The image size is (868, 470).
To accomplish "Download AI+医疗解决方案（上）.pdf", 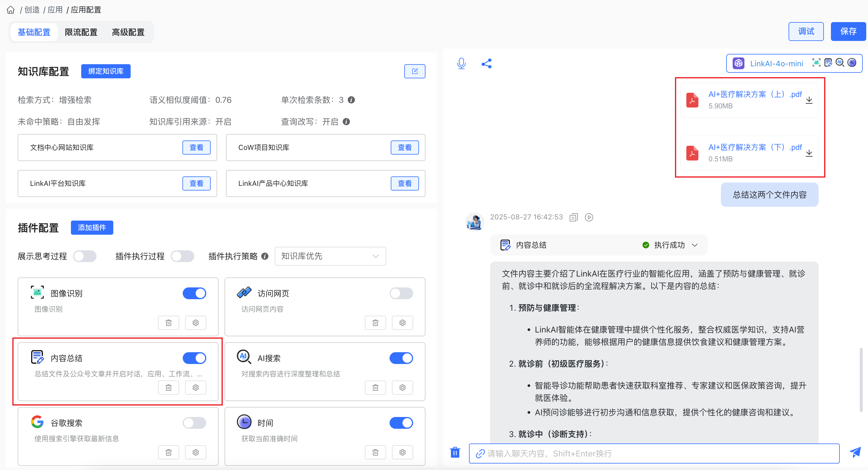I will [x=809, y=100].
